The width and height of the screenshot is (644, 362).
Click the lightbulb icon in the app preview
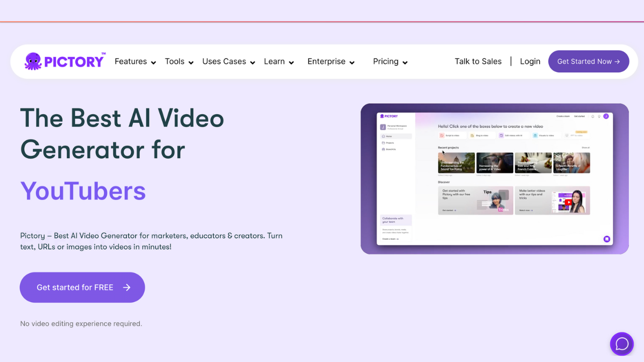click(599, 116)
